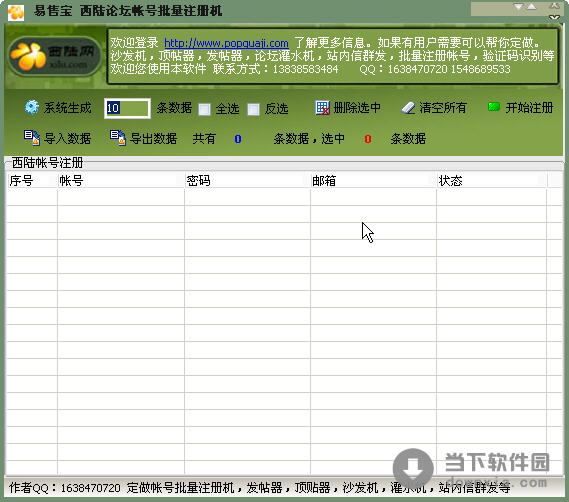Click the 密码 column header
569x502 pixels.
tap(247, 180)
